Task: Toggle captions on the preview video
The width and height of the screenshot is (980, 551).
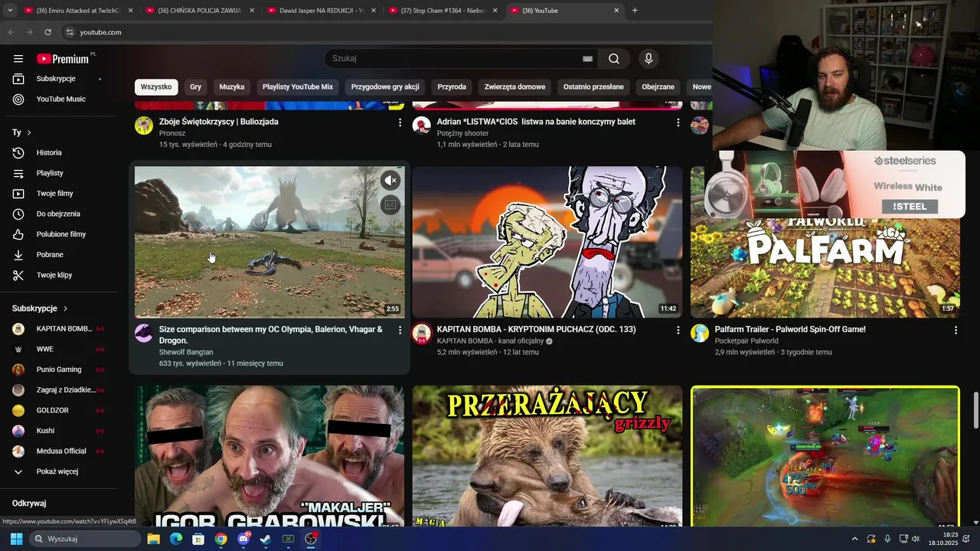Action: (390, 205)
